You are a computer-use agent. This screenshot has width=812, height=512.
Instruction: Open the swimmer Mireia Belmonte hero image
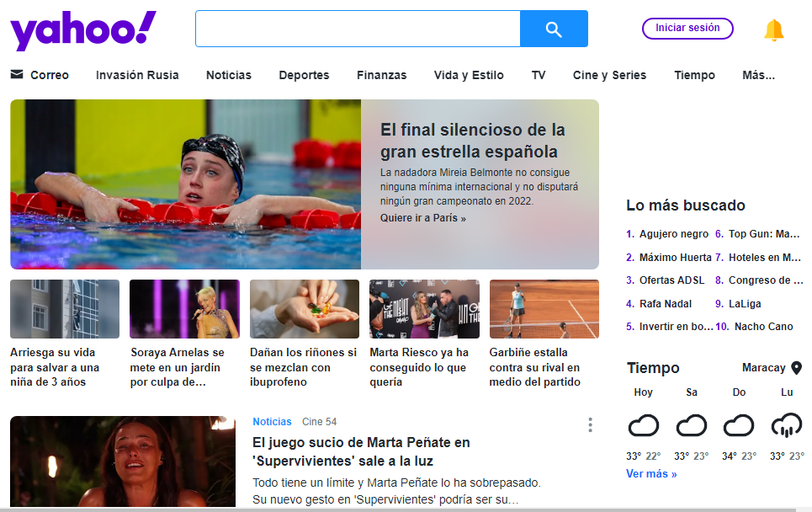click(x=185, y=184)
